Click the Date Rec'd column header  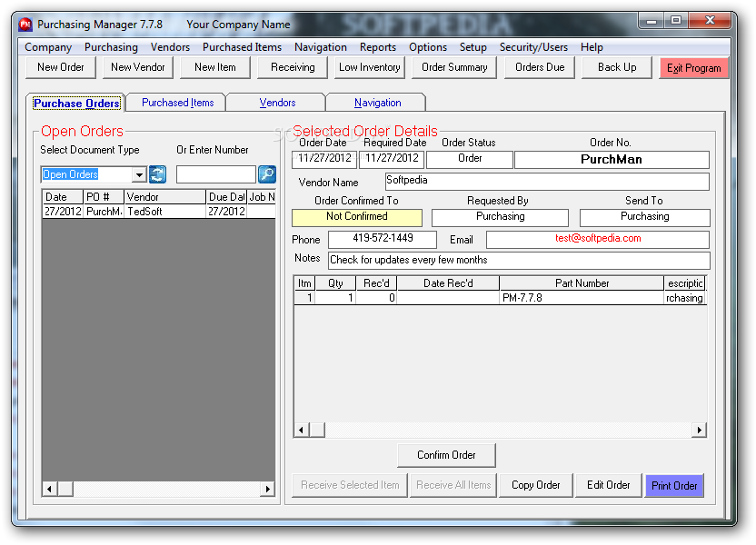pyautogui.click(x=448, y=283)
